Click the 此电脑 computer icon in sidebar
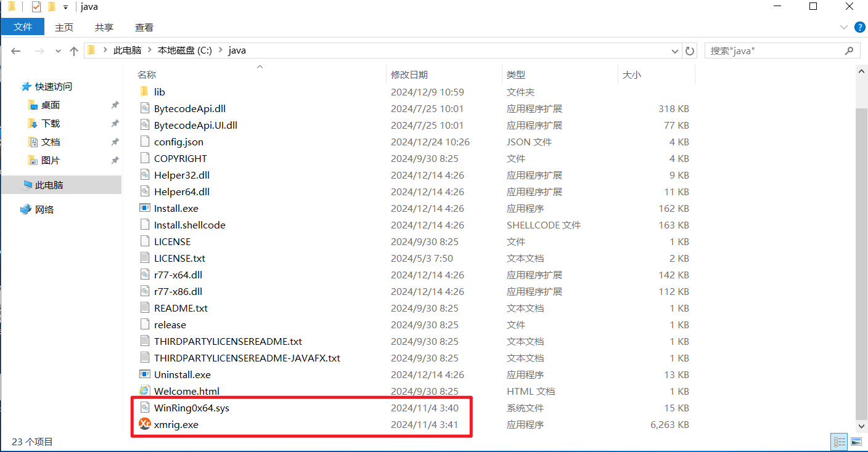 click(26, 185)
